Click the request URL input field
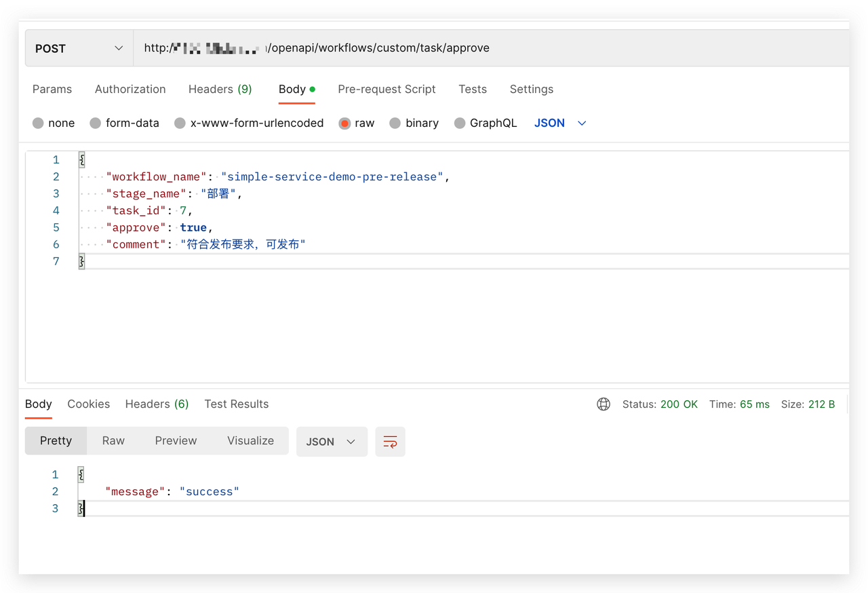This screenshot has height=593, width=868. coord(488,49)
